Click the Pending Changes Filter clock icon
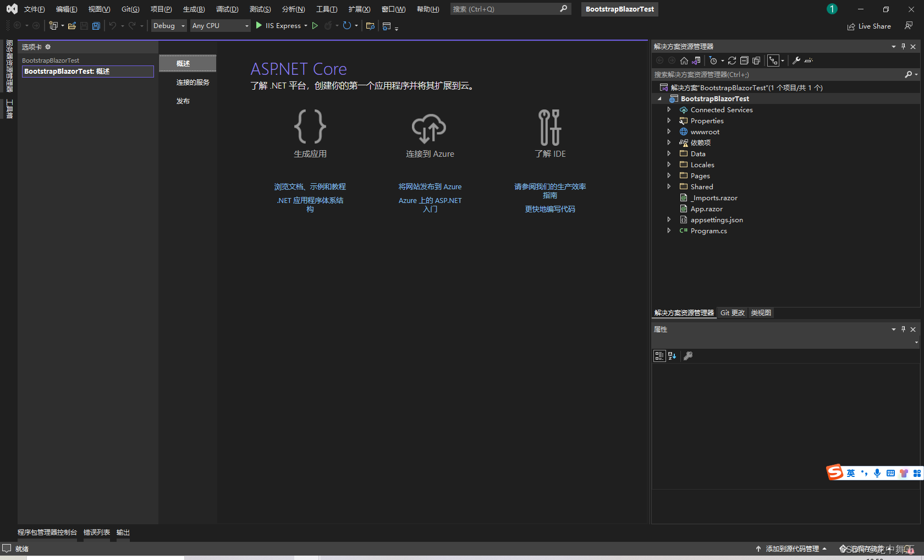 pos(713,61)
